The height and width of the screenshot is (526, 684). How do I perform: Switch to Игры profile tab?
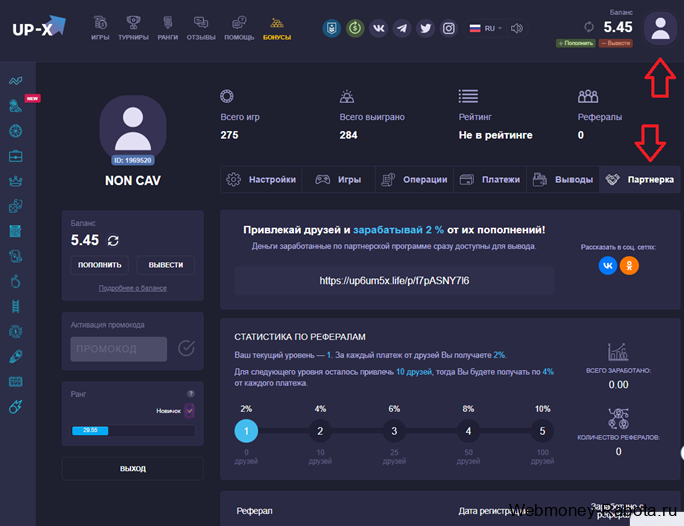339,179
